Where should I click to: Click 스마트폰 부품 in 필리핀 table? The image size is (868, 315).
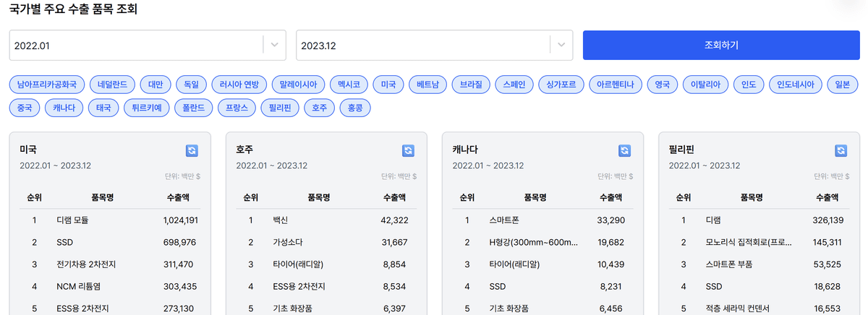click(729, 264)
